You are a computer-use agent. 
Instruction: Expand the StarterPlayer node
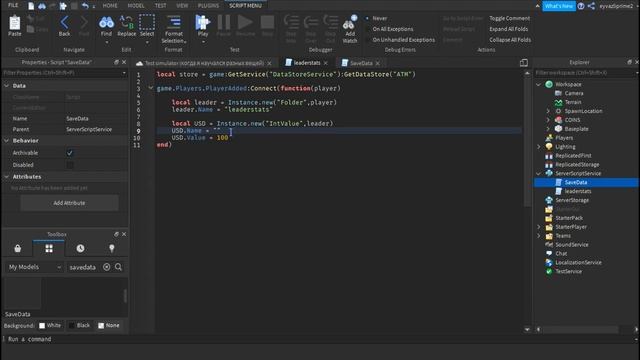pos(539,227)
